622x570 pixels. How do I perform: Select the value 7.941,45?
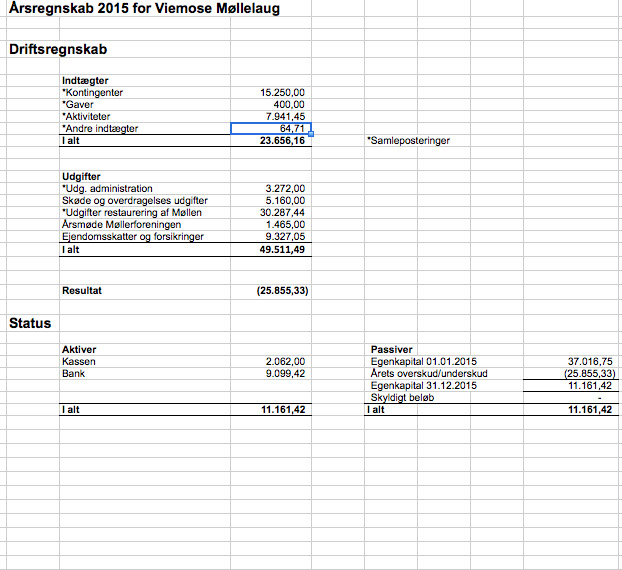(285, 116)
